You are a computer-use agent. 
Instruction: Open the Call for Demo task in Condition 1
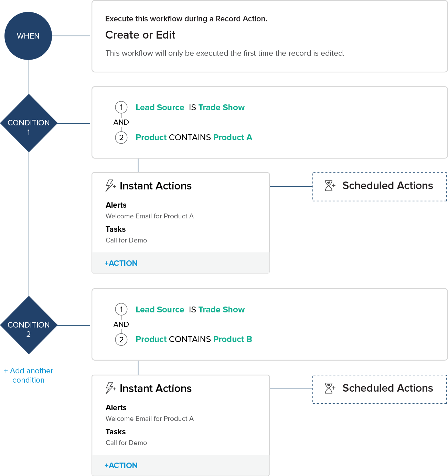coord(126,240)
